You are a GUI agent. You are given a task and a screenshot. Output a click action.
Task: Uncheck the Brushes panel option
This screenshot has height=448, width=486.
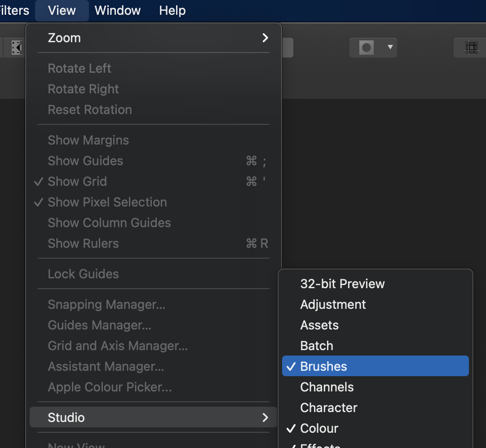pos(375,366)
